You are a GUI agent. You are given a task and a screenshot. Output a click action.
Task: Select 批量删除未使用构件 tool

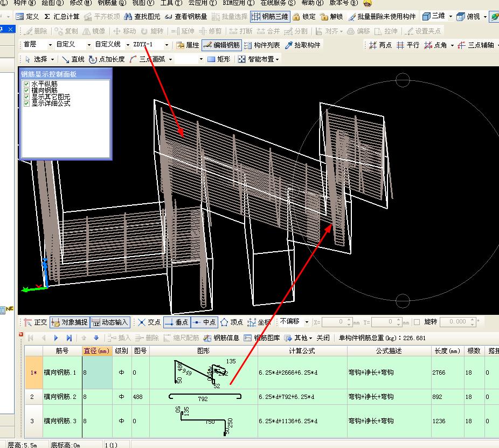point(382,17)
